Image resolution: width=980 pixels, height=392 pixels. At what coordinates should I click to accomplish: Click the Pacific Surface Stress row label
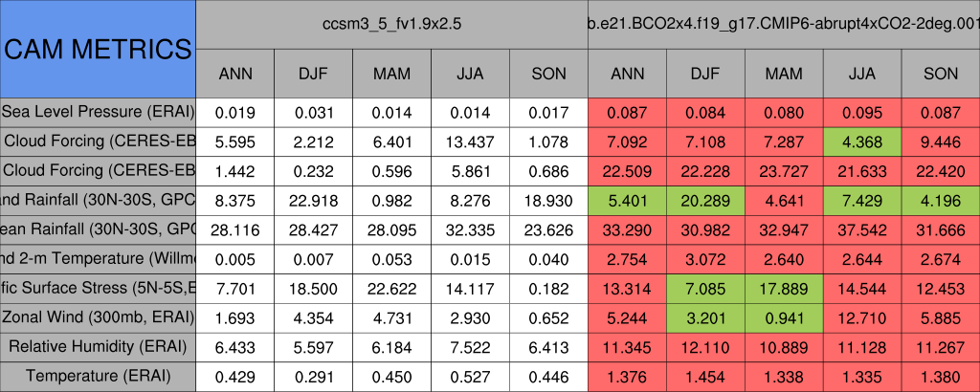[98, 288]
